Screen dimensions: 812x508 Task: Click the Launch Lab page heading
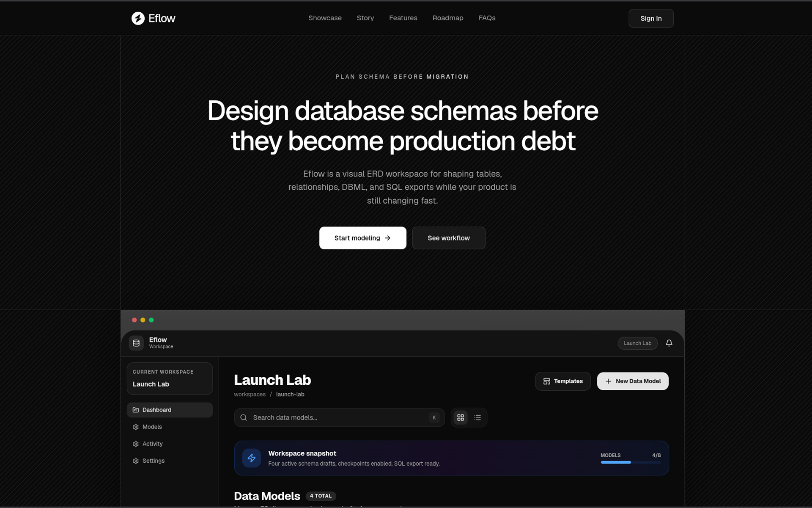pyautogui.click(x=272, y=380)
